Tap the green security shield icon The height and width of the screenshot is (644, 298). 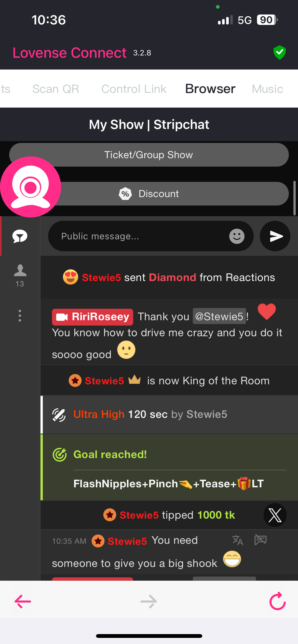280,52
